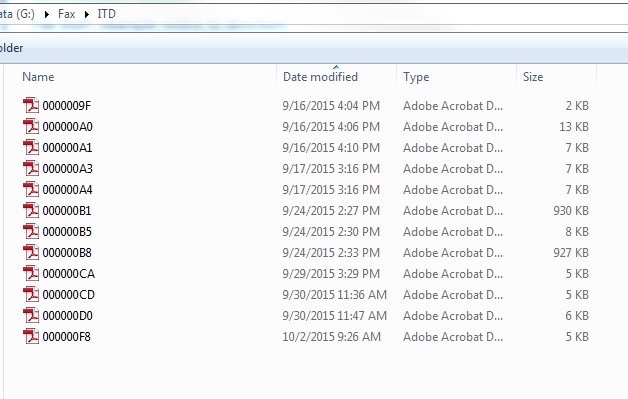Click date 9/24/2015 2:27 PM

pos(331,211)
